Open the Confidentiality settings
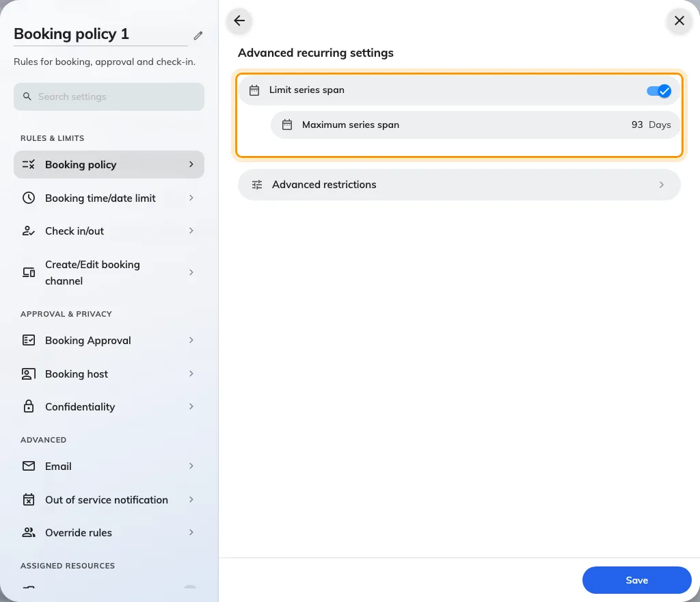The width and height of the screenshot is (700, 602). [109, 406]
